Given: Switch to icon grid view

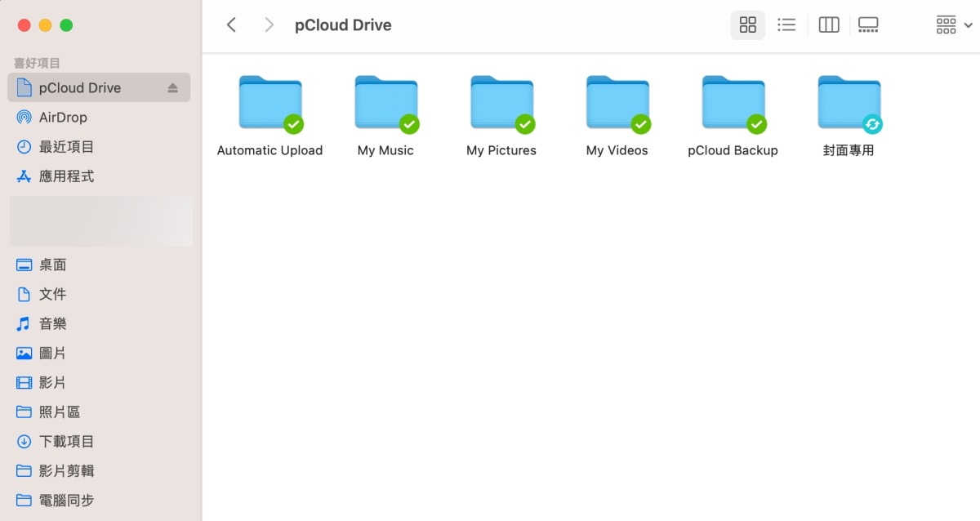Looking at the screenshot, I should 747,25.
